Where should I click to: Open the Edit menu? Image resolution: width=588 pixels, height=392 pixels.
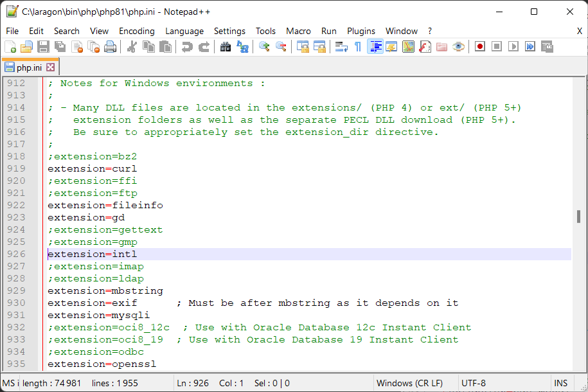tap(37, 31)
